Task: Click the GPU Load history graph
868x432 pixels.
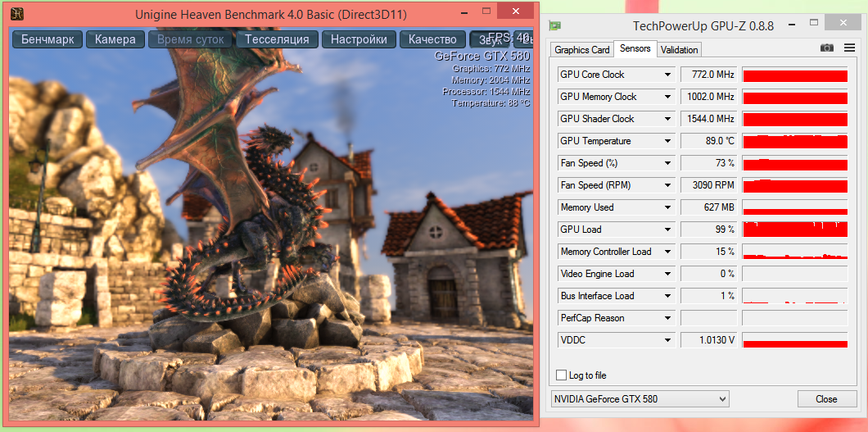Action: coord(795,230)
